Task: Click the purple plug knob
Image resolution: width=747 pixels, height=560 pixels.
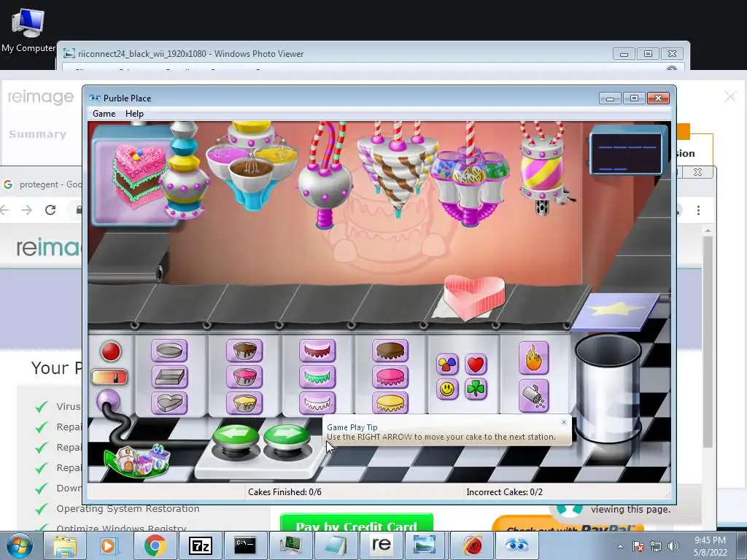Action: pos(108,400)
